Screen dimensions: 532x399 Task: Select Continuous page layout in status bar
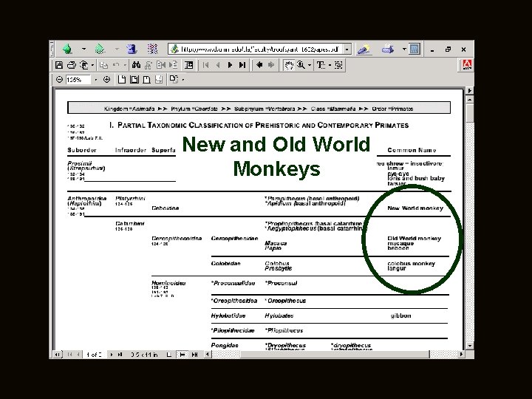(x=183, y=355)
